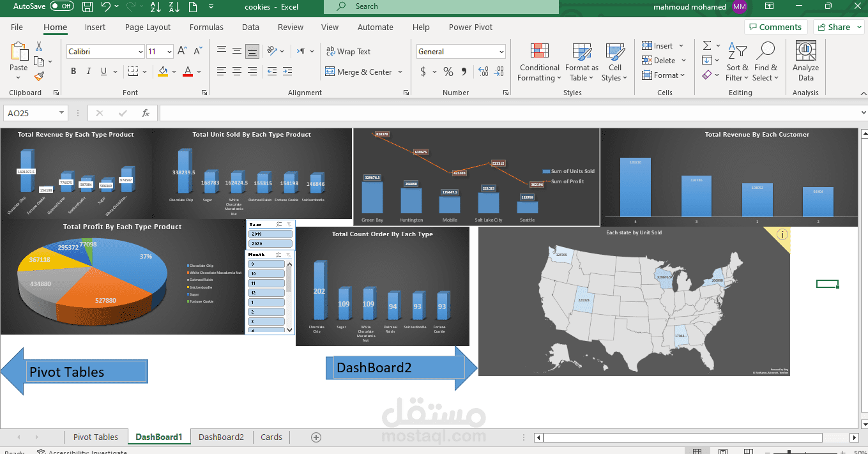The image size is (868, 454).
Task: Expand Merge & Center options arrow
Action: [400, 72]
